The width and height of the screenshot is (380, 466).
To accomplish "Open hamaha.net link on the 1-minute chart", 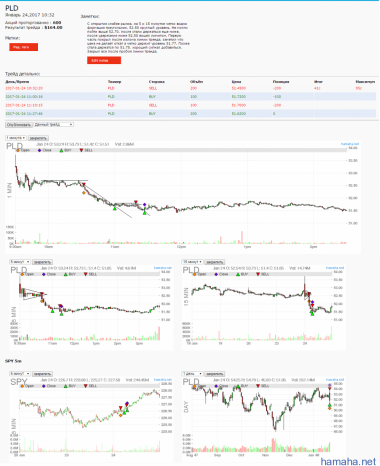I will click(x=350, y=144).
